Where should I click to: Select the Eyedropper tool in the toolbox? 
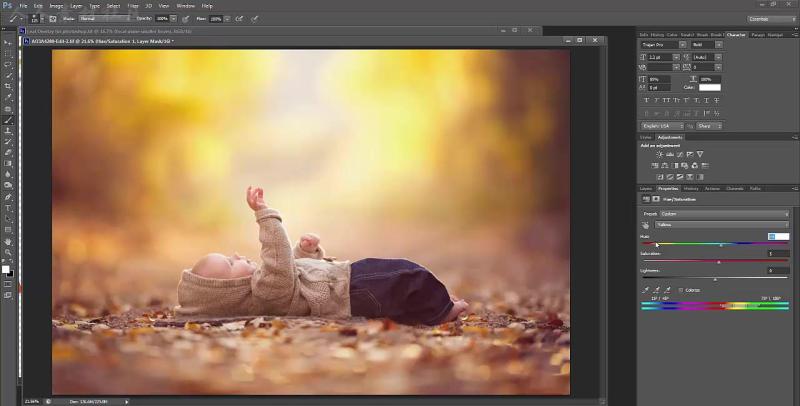(x=8, y=97)
